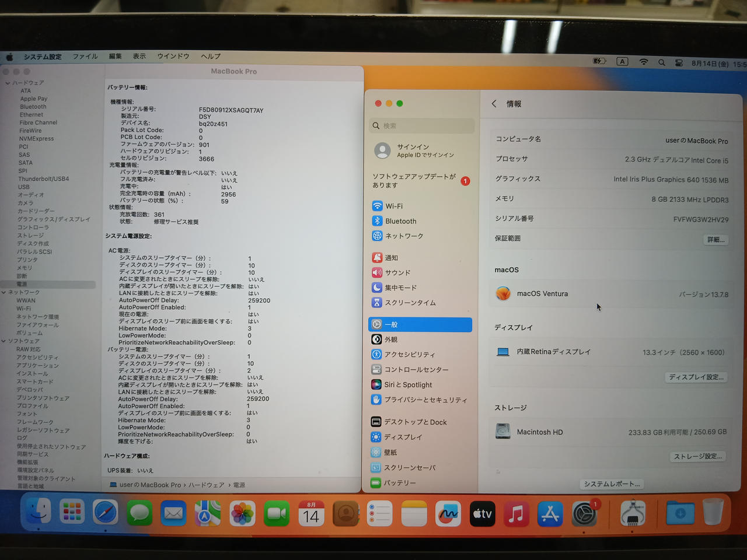This screenshot has width=747, height=560.
Task: Collapse the ソフトウェア tree section
Action: tap(4, 341)
